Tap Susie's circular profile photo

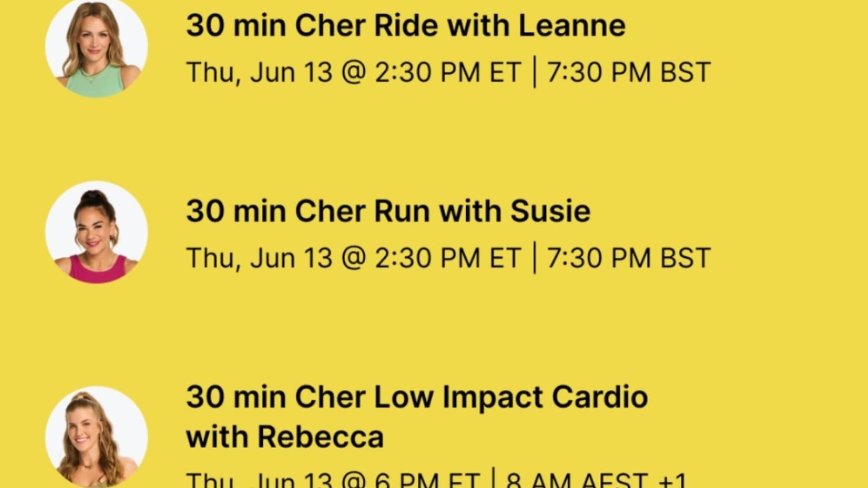click(97, 232)
